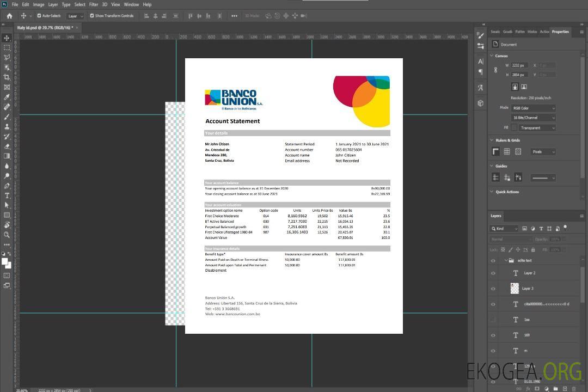The width and height of the screenshot is (588, 392).
Task: Select the Eyedropper tool
Action: tap(7, 97)
